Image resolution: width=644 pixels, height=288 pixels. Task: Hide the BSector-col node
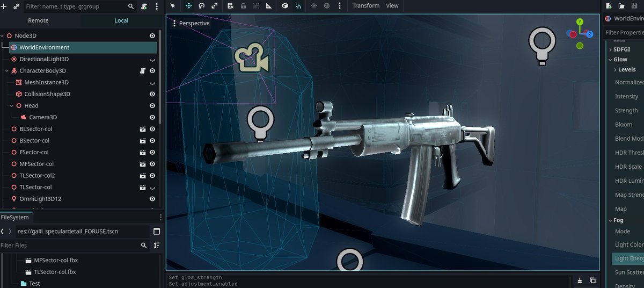(x=152, y=141)
